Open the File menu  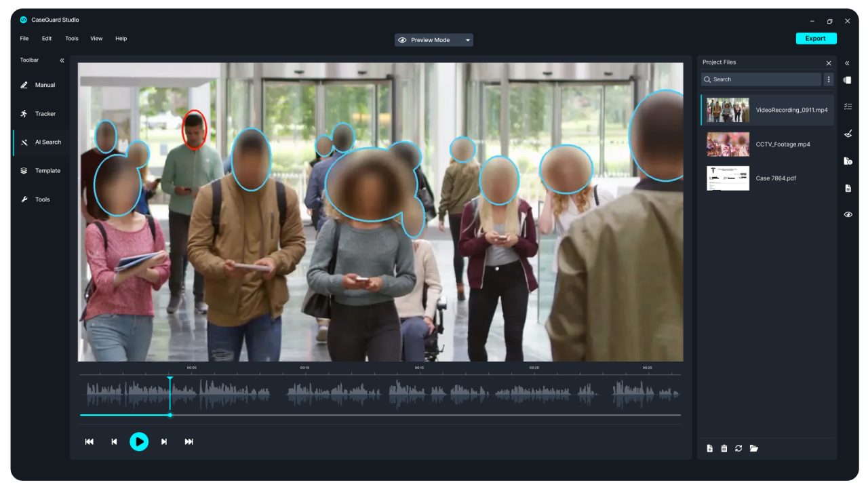coord(24,39)
